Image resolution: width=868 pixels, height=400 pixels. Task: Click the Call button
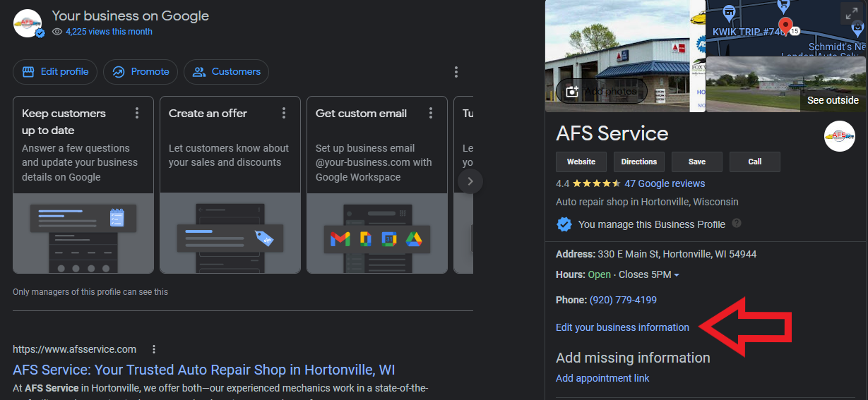pos(755,162)
